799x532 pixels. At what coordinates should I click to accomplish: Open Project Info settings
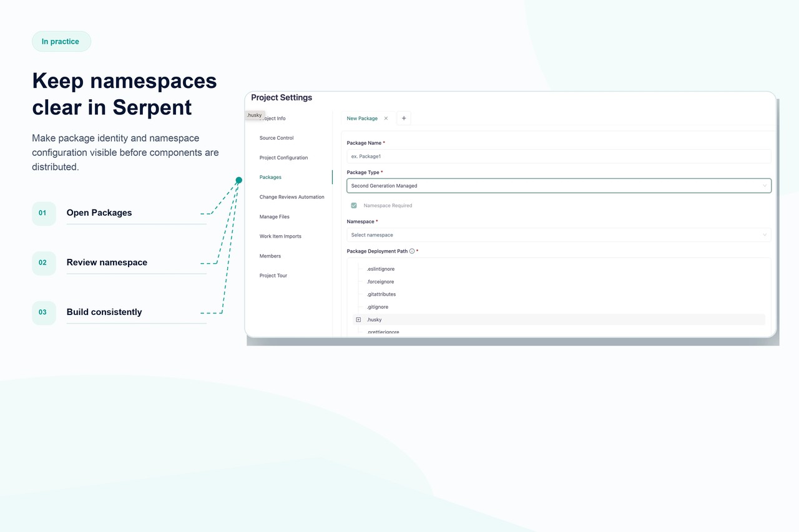(x=273, y=118)
